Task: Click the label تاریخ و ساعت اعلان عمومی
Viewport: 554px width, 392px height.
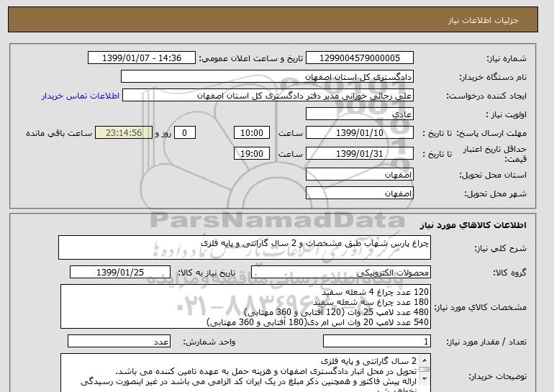Action: (251, 59)
